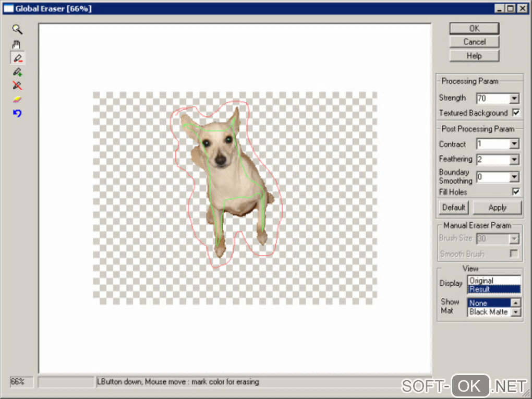
Task: Click the Cancel button
Action: (474, 42)
